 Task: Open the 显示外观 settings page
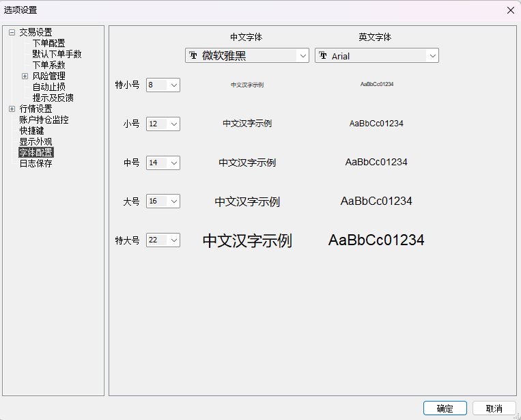36,141
